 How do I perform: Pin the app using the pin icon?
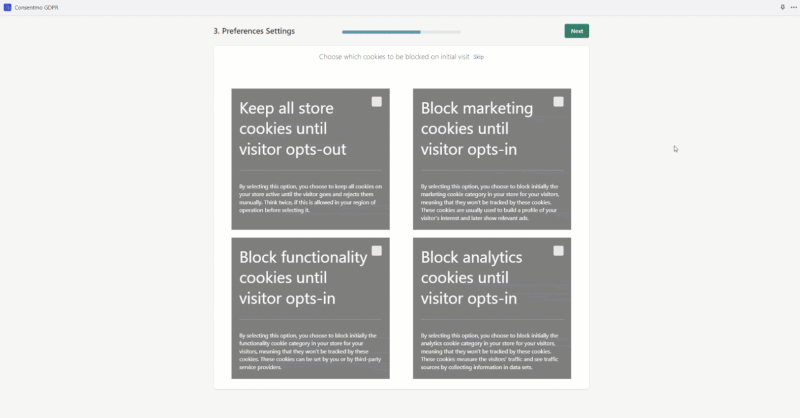coord(782,7)
